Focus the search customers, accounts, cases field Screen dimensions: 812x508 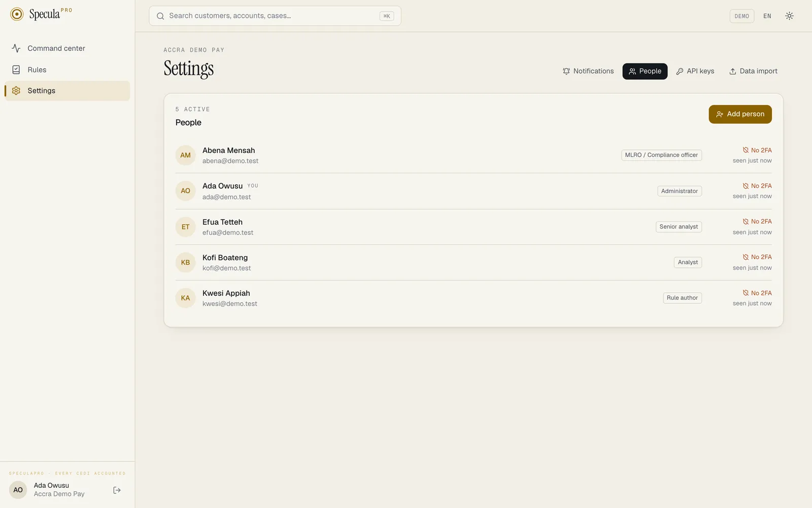tap(275, 16)
